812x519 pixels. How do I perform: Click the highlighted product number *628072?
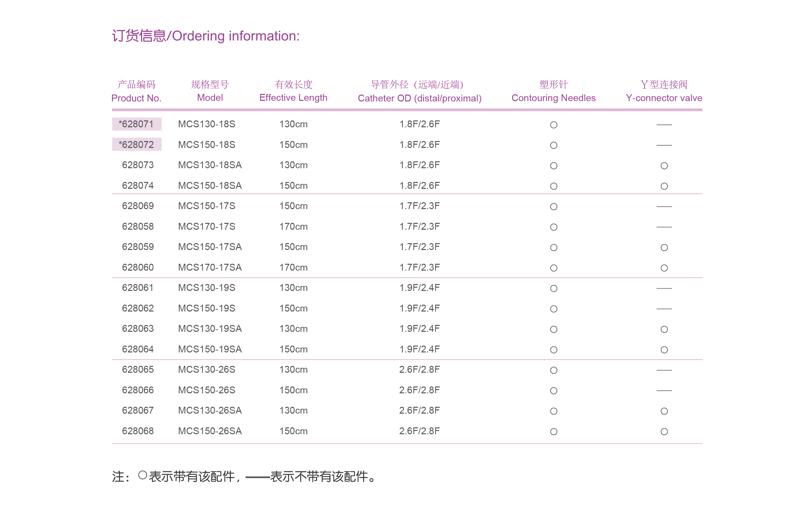coord(136,145)
